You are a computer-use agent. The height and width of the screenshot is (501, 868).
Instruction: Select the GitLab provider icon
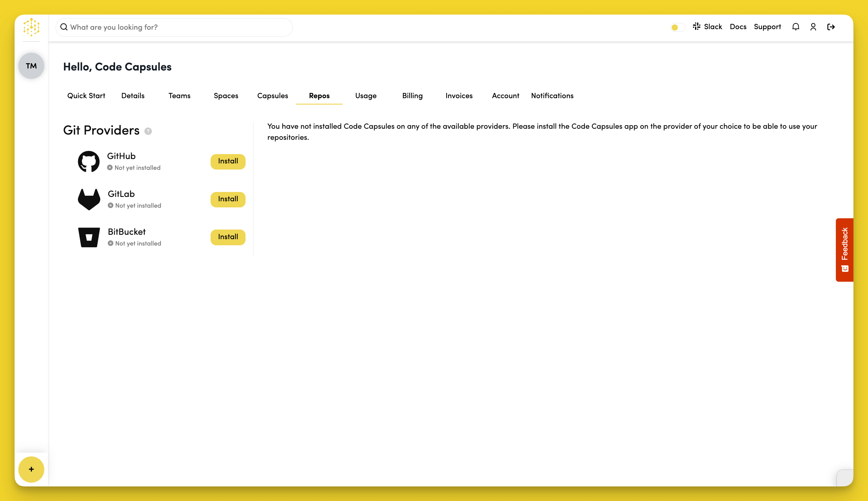pyautogui.click(x=89, y=199)
